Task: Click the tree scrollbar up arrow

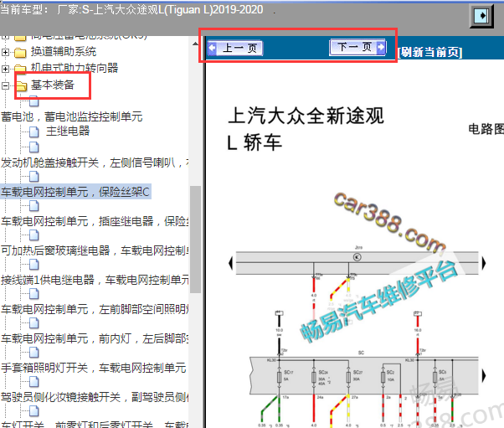Action: [195, 44]
